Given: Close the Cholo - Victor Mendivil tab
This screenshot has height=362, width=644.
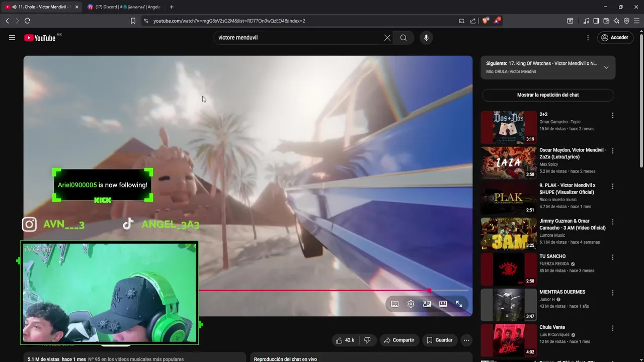Looking at the screenshot, I should (x=76, y=7).
